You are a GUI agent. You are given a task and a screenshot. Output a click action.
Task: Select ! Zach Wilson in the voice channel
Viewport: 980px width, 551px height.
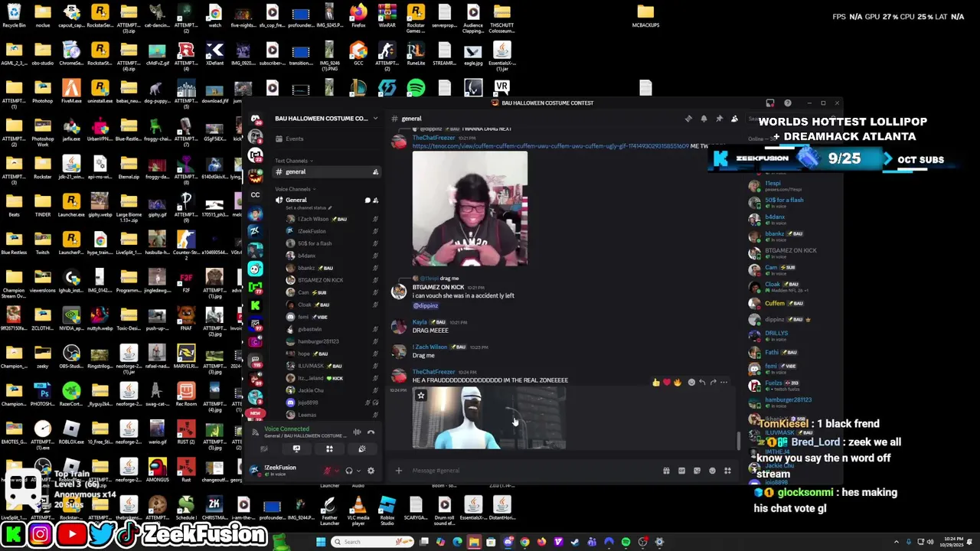(x=312, y=219)
